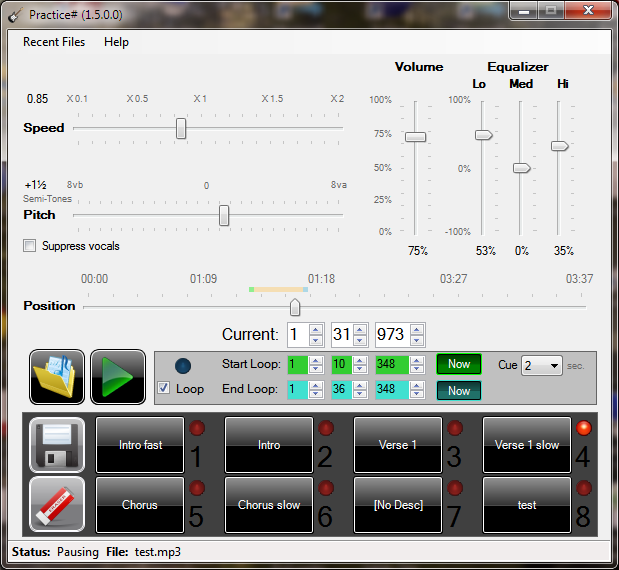
Task: Click the floppy disk save preset icon
Action: coord(57,444)
